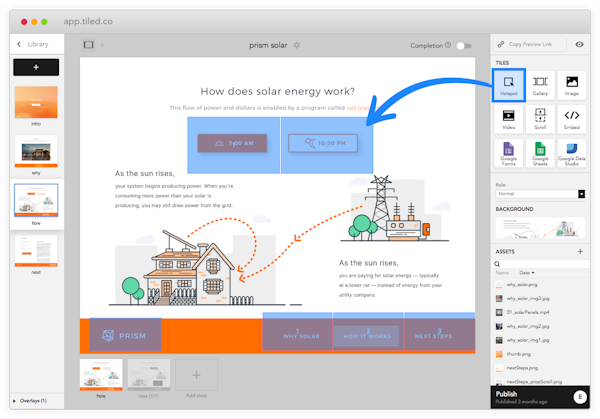Screen dimensions: 600x419
Task: Toggle the Completion switch
Action: (463, 45)
